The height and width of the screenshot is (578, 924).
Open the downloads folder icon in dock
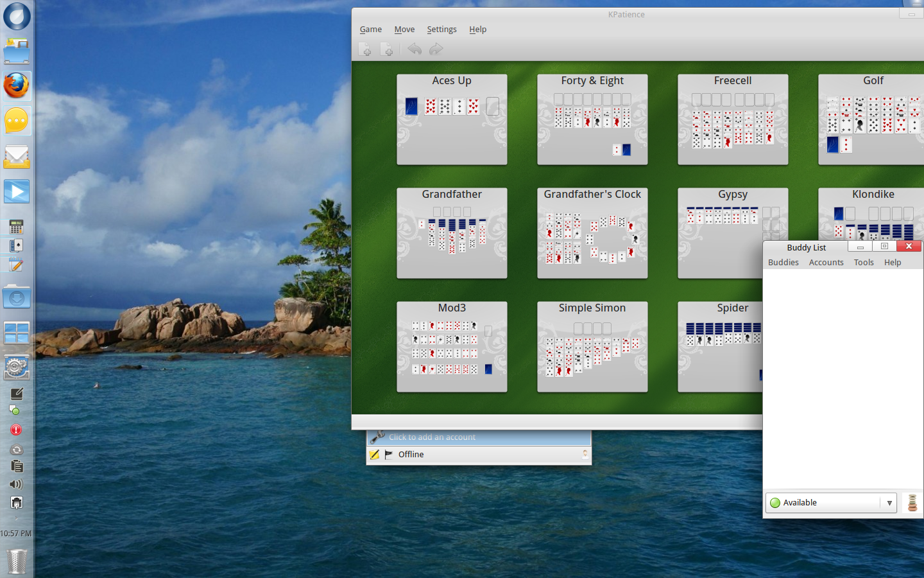pos(17,298)
